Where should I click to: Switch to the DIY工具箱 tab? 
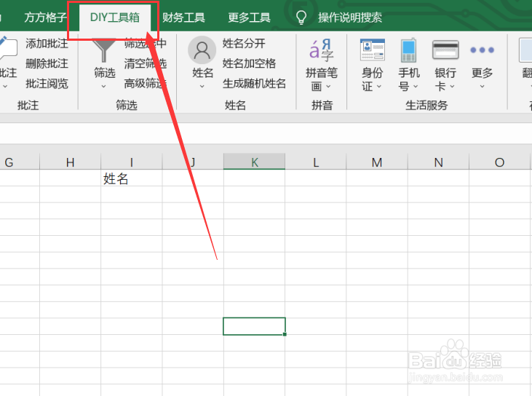(x=115, y=17)
